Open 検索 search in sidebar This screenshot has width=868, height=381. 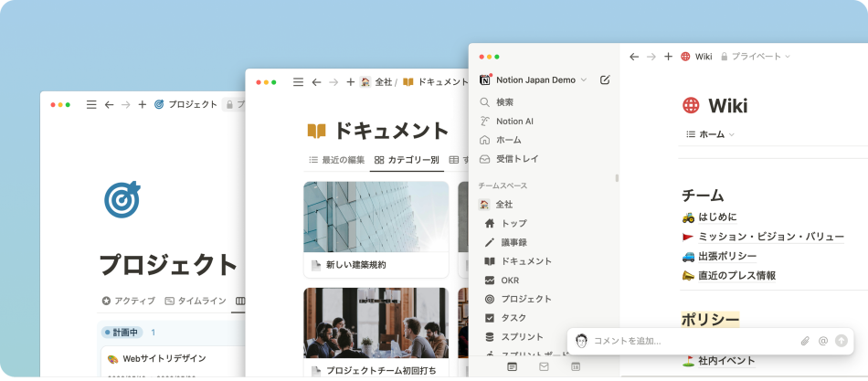point(503,102)
